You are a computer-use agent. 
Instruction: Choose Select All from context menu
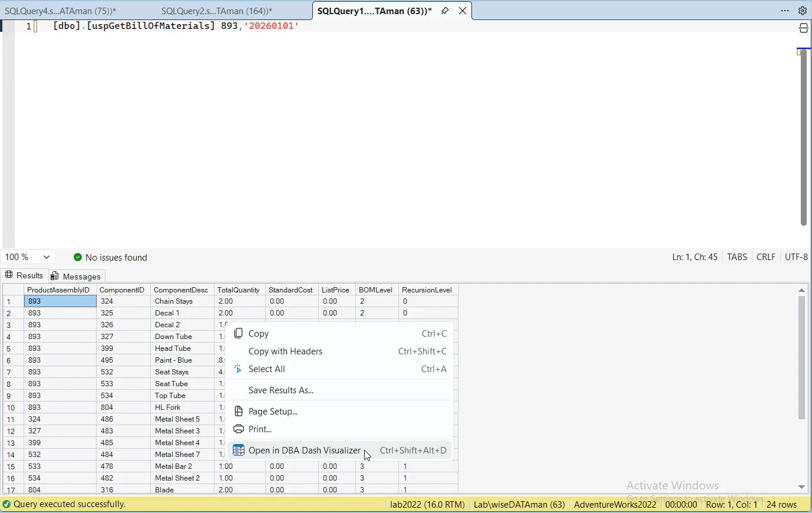(x=340, y=369)
